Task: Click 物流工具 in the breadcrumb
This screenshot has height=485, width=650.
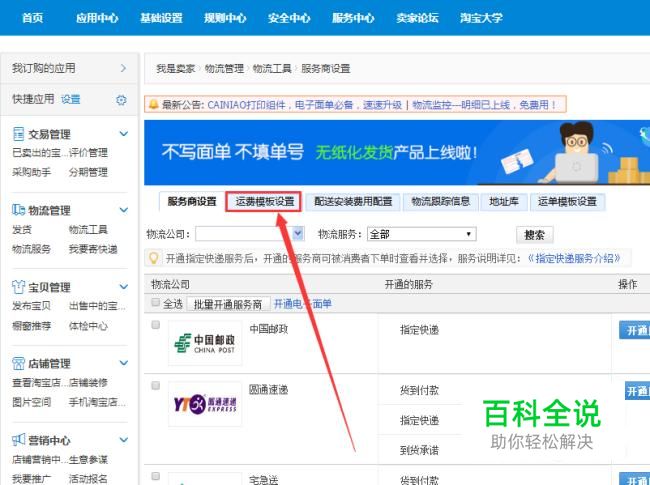Action: coord(272,68)
